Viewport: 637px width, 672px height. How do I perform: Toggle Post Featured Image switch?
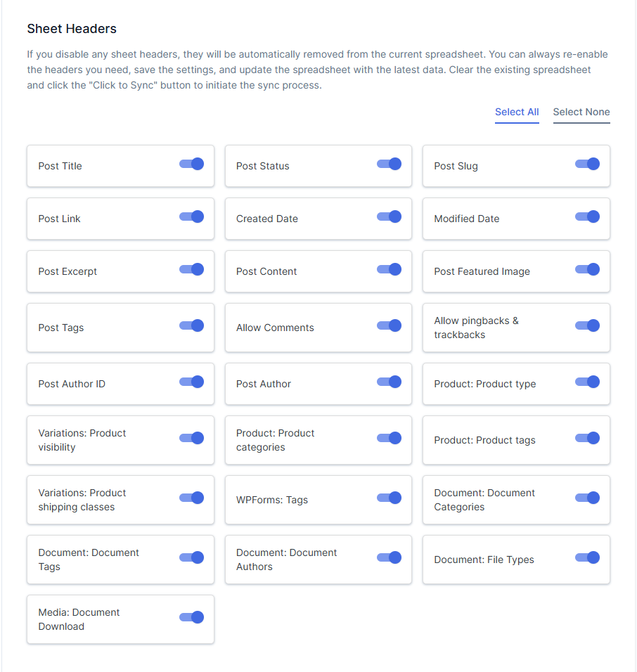(587, 269)
